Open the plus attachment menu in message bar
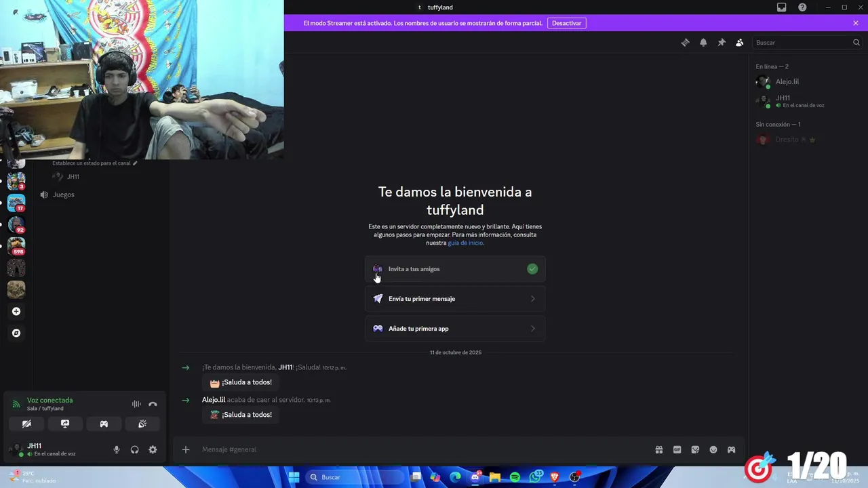The width and height of the screenshot is (868, 488). point(186,449)
